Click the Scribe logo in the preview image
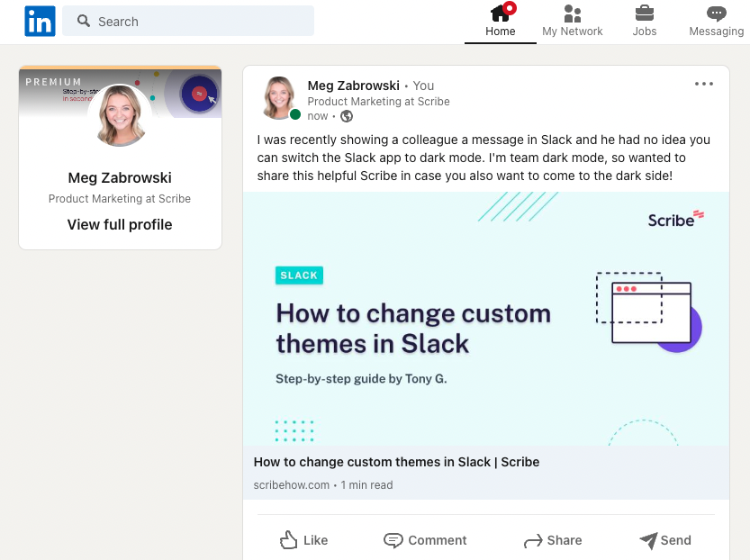This screenshot has height=560, width=750. [x=676, y=220]
